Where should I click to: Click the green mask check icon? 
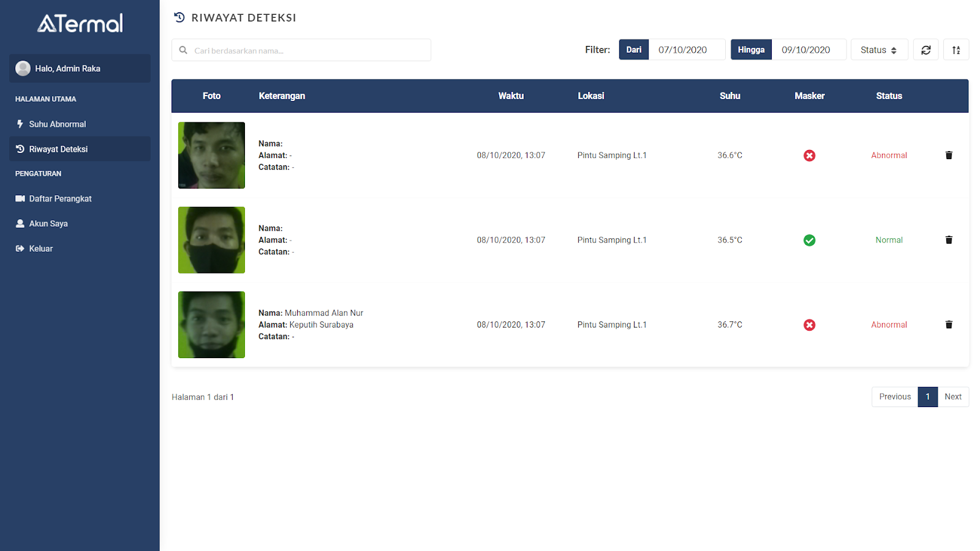809,241
